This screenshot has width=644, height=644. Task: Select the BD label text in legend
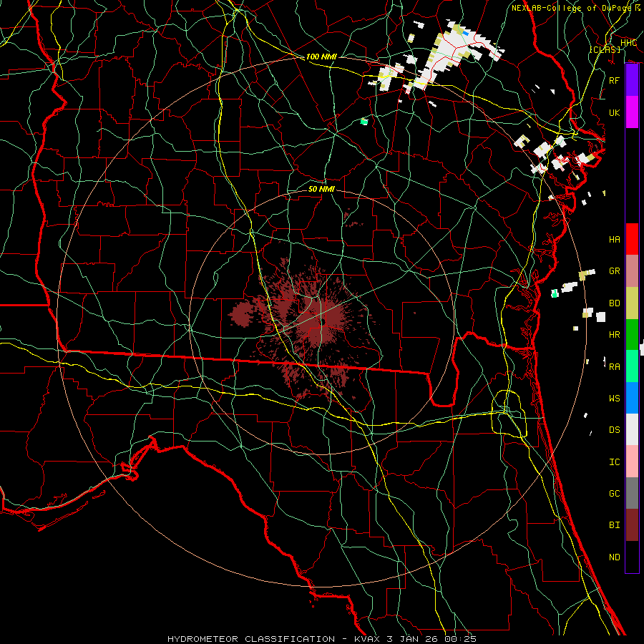pyautogui.click(x=615, y=303)
